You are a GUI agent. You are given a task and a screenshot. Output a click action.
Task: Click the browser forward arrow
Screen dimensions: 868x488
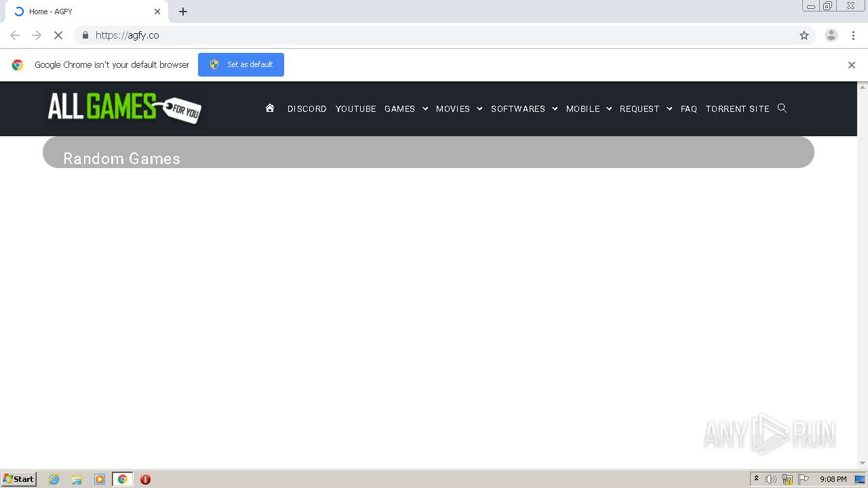pyautogui.click(x=37, y=35)
